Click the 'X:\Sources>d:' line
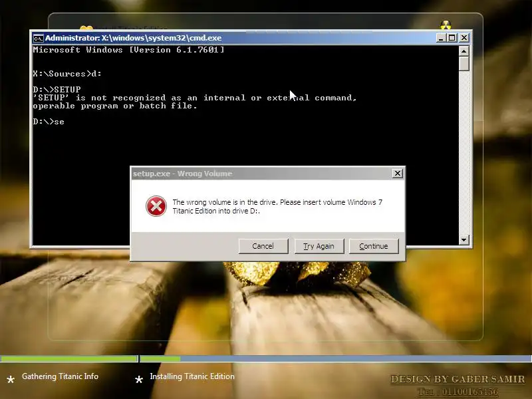Image resolution: width=532 pixels, height=399 pixels. point(67,74)
